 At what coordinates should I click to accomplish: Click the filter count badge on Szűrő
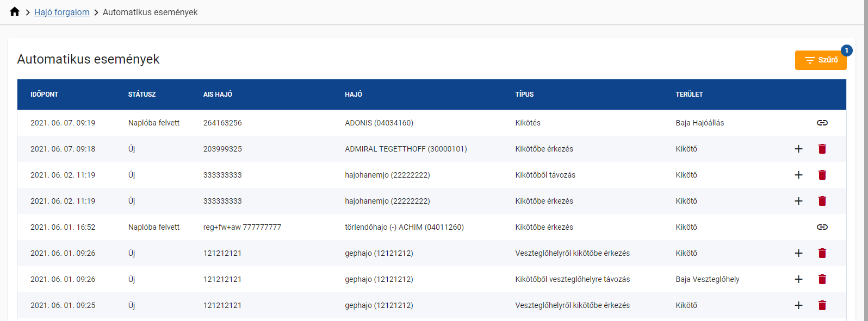(x=846, y=51)
